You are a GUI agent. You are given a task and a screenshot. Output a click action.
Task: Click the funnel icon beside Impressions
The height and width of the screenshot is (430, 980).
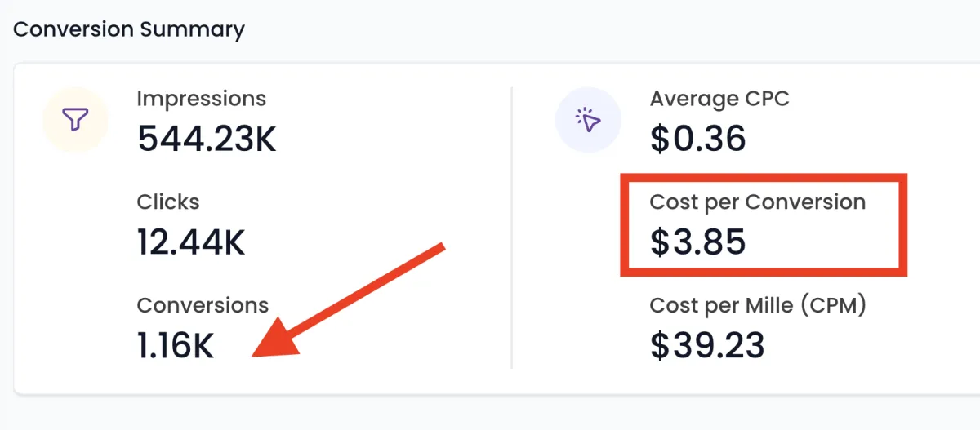coord(74,121)
